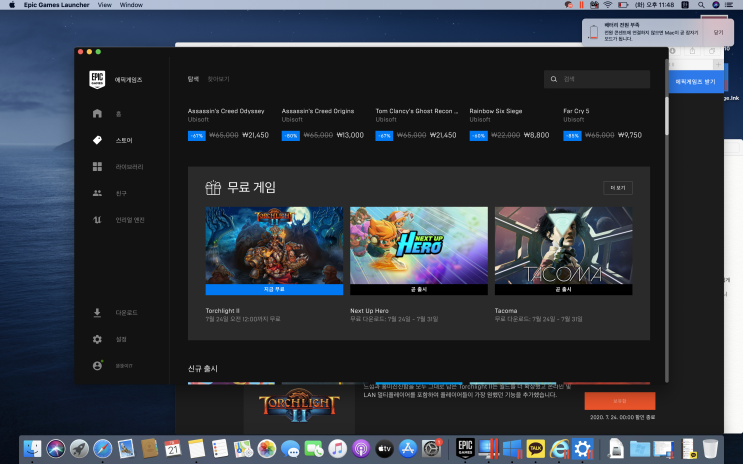The height and width of the screenshot is (464, 743).
Task: Click the blue 에픽게임즈 받기 button in browser
Action: tap(696, 82)
